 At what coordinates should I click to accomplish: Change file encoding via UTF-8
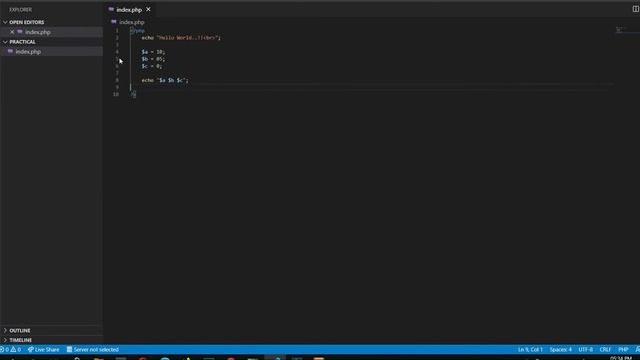tap(585, 349)
